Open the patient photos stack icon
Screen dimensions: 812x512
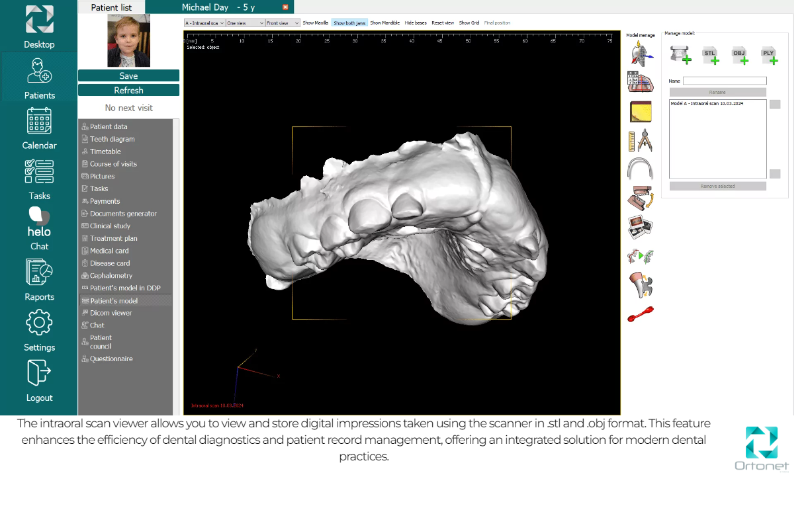coord(640,228)
